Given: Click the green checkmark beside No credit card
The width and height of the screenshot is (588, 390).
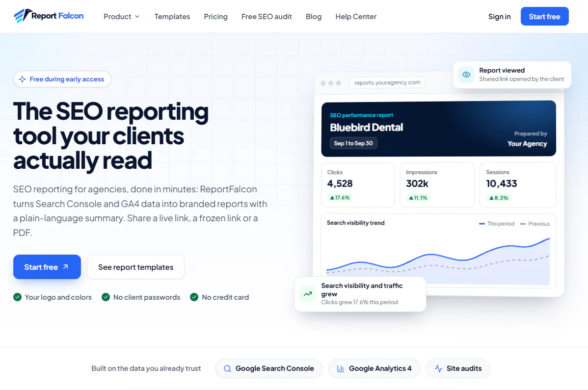Looking at the screenshot, I should pyautogui.click(x=194, y=297).
